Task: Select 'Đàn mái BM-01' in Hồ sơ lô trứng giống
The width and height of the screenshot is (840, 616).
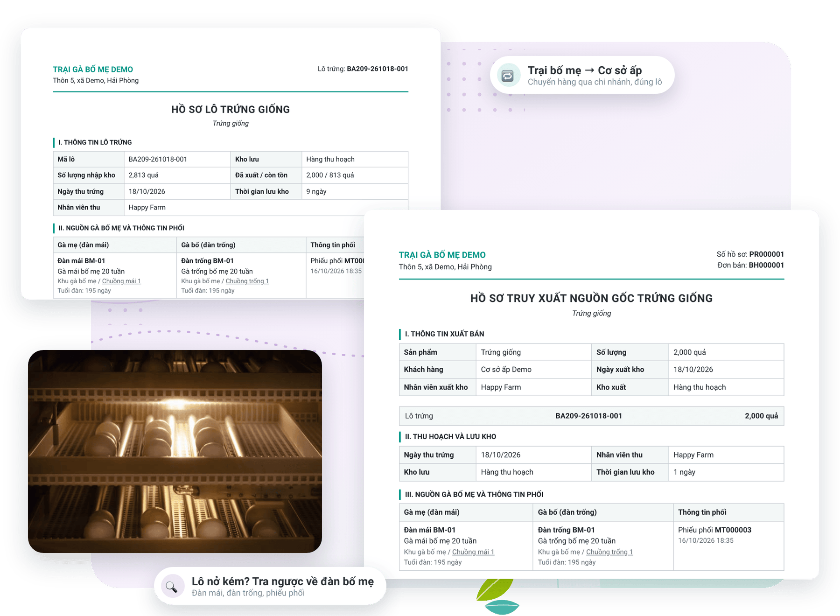Action: click(81, 260)
